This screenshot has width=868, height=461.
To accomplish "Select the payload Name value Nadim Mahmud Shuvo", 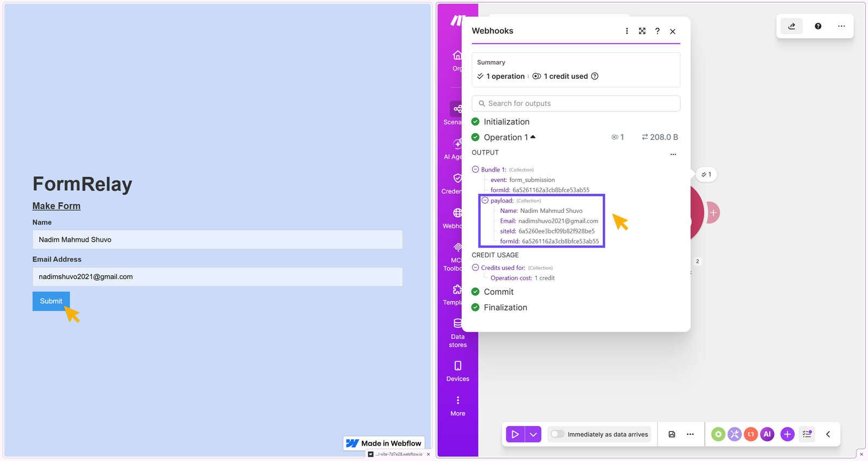I will point(551,211).
